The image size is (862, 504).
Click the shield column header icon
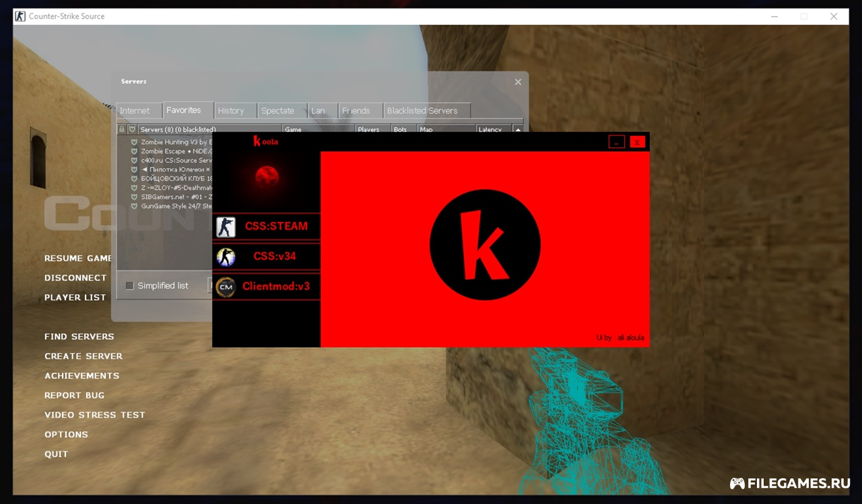[x=132, y=129]
